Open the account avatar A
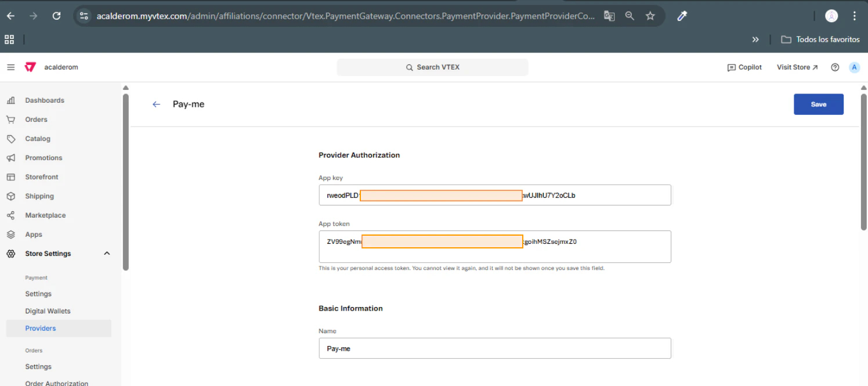 click(854, 67)
